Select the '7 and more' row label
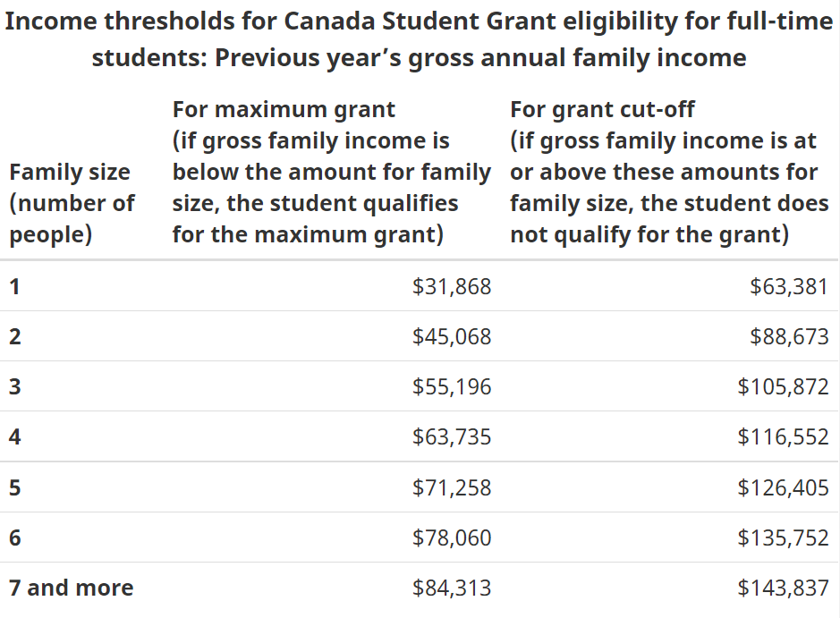 (72, 588)
